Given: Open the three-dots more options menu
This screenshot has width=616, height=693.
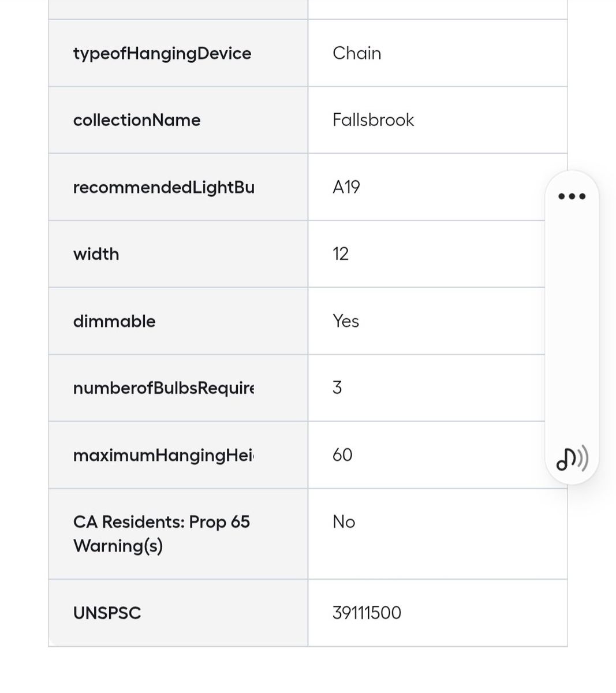Looking at the screenshot, I should pyautogui.click(x=572, y=196).
